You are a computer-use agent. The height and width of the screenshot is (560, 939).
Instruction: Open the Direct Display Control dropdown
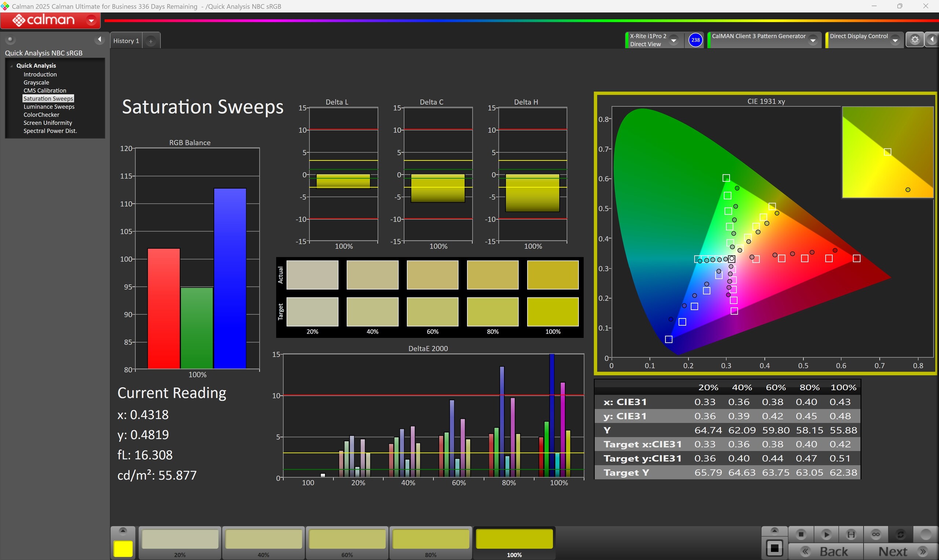tap(895, 40)
